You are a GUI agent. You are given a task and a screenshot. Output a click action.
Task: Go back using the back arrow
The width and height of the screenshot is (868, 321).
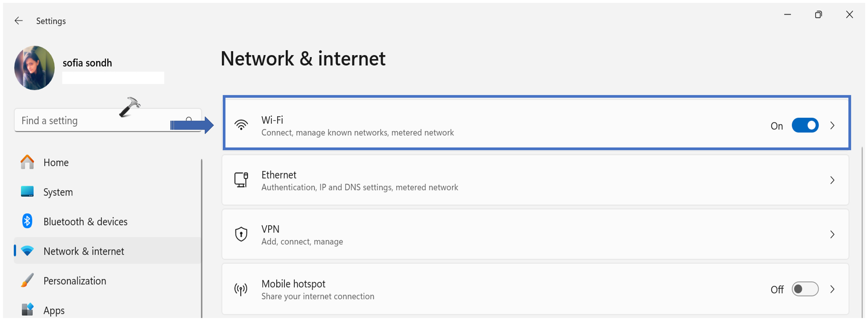click(x=19, y=21)
